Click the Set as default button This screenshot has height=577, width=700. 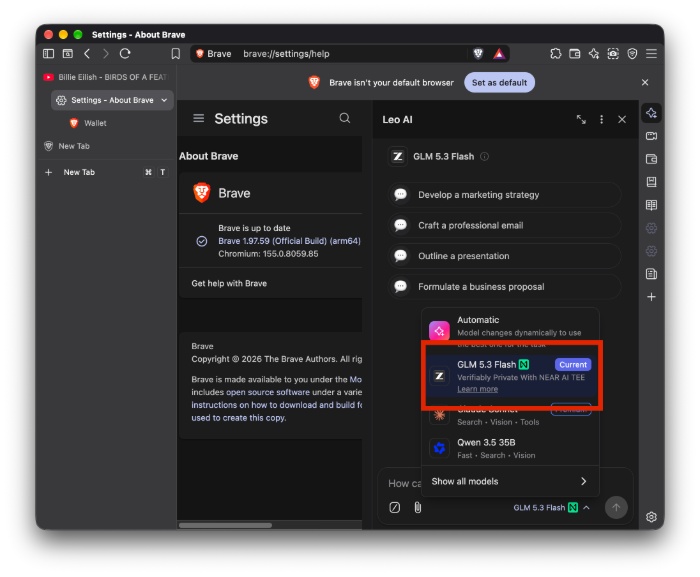point(499,83)
